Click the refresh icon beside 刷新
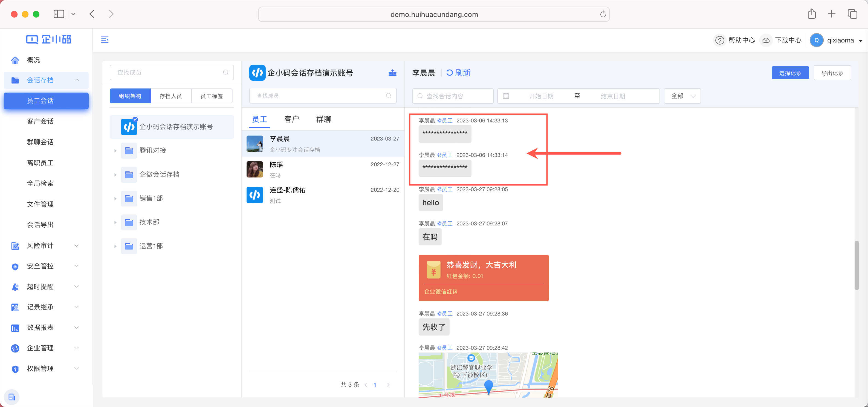Image resolution: width=868 pixels, height=407 pixels. (x=450, y=73)
